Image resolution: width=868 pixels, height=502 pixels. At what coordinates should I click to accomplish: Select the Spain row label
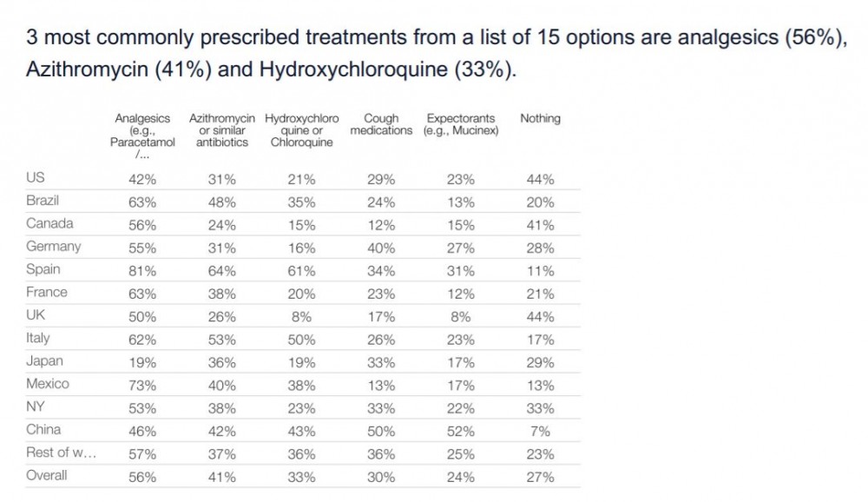tap(43, 269)
